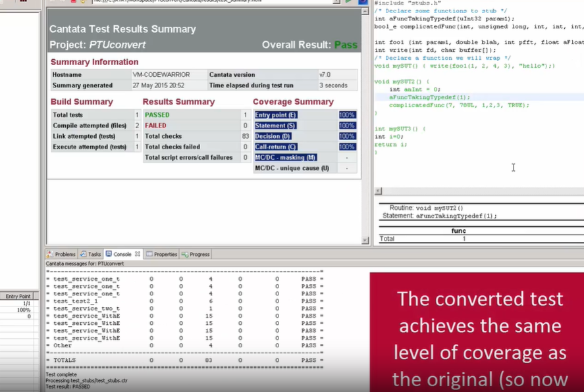Open the Statement (S) coverage link
Viewport: 584px width, 392px height.
275,126
